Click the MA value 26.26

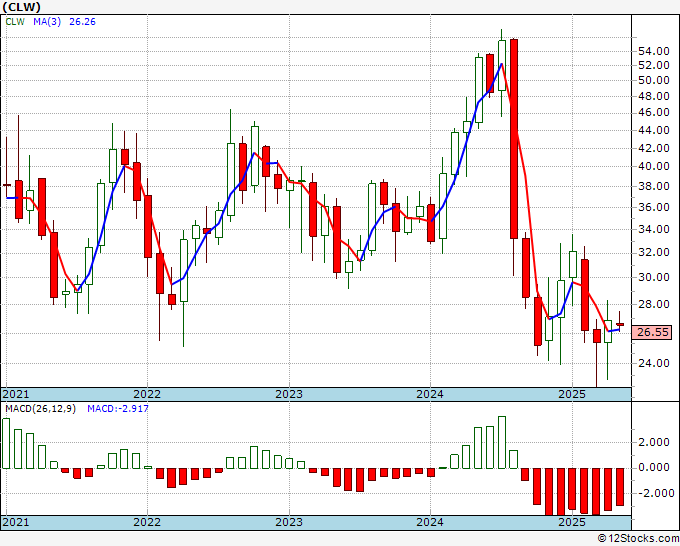pyautogui.click(x=82, y=22)
